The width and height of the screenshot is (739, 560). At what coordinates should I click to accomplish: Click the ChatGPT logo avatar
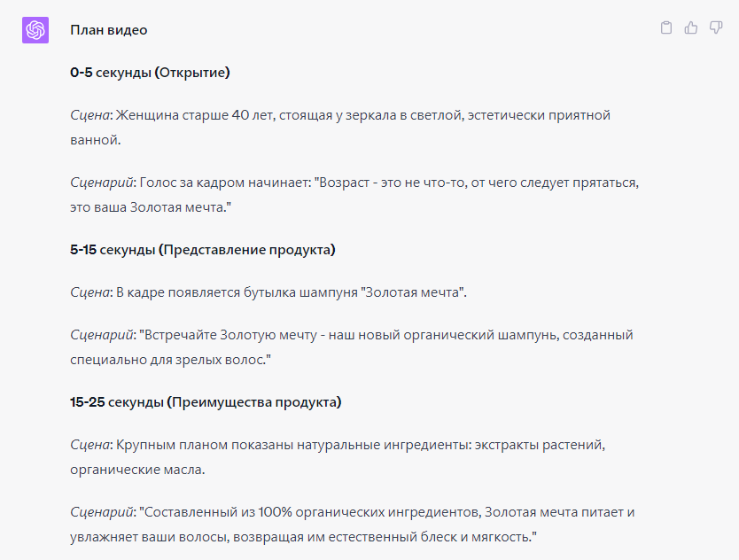35,30
